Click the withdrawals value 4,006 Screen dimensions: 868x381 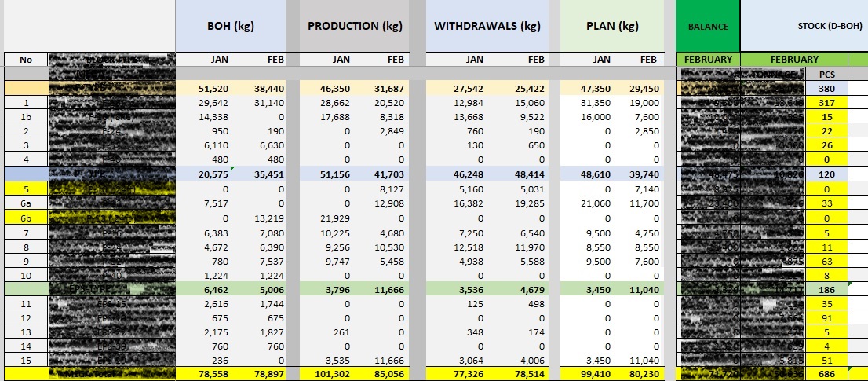531,361
